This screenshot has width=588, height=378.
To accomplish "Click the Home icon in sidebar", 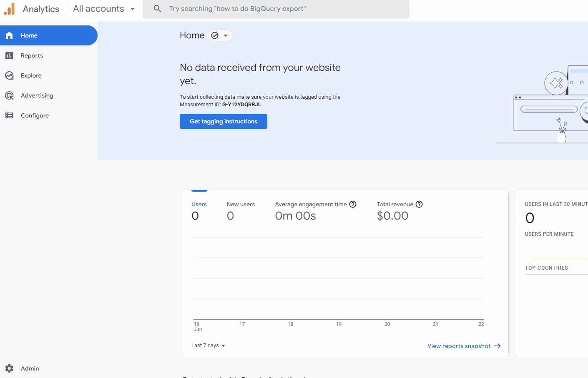I will pyautogui.click(x=9, y=35).
